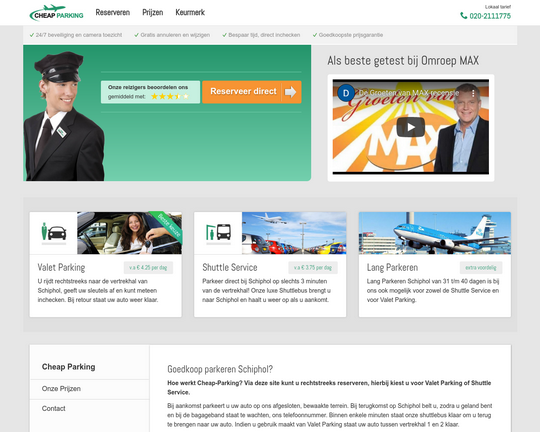The height and width of the screenshot is (432, 540).
Task: Open the Shuttle Service parking photo
Action: click(x=294, y=233)
